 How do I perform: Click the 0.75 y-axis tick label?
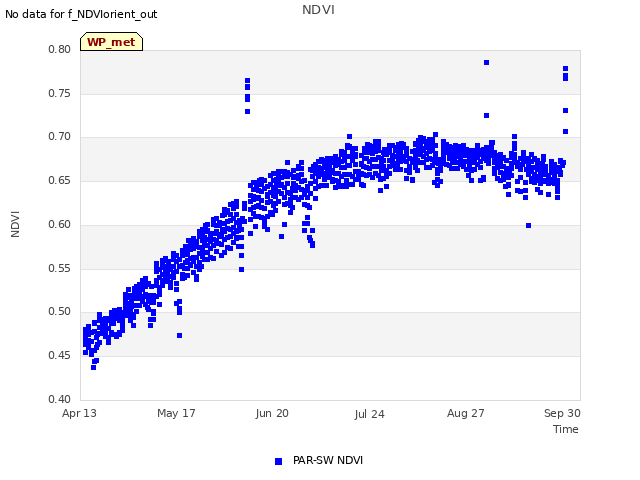coord(60,93)
